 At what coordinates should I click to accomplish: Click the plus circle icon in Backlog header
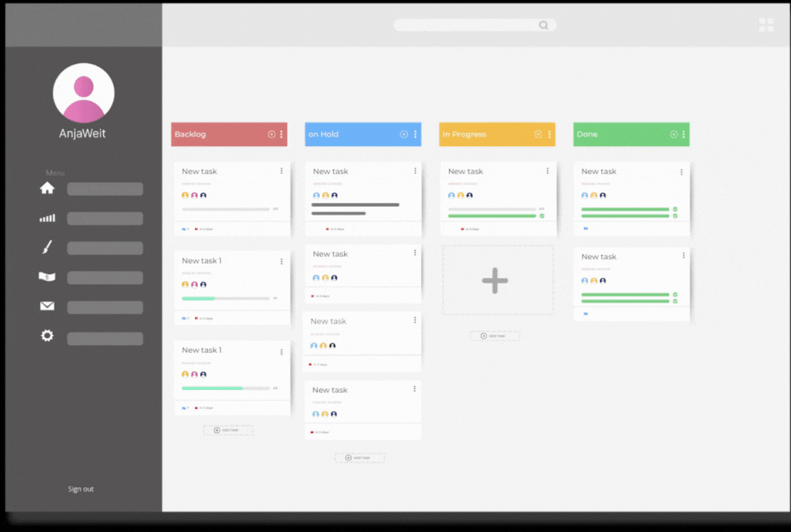pyautogui.click(x=272, y=134)
